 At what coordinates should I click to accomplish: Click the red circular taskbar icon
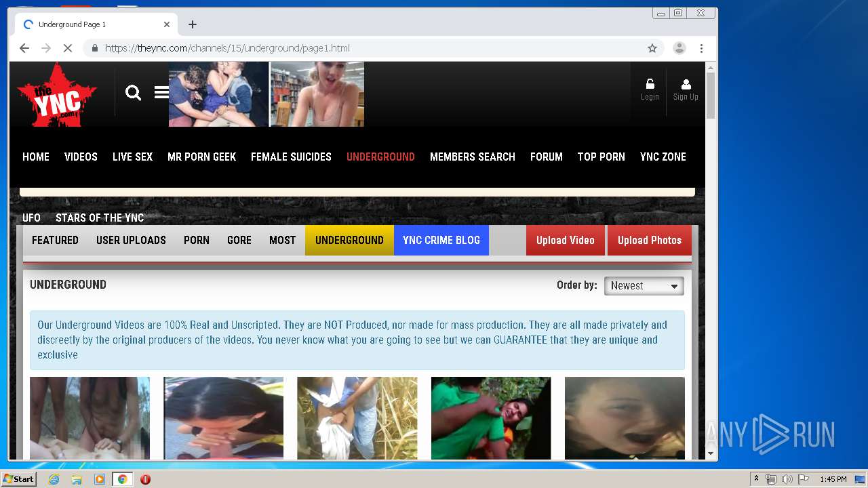[145, 479]
